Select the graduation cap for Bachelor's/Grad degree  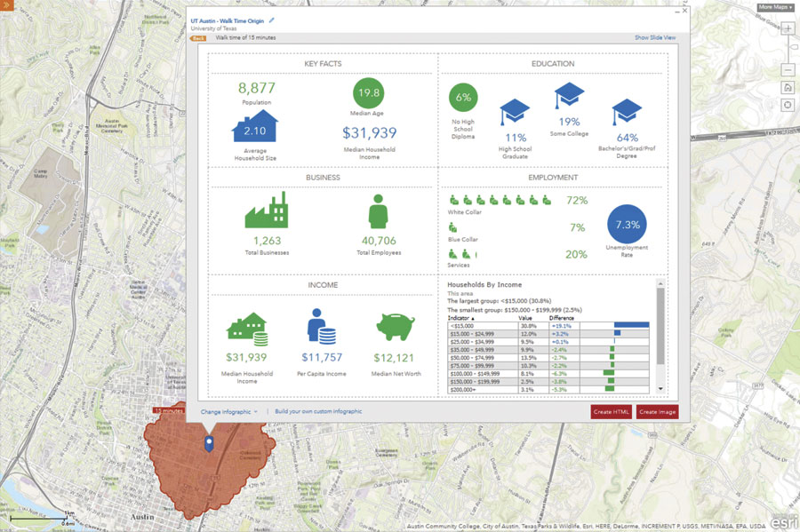coord(627,109)
